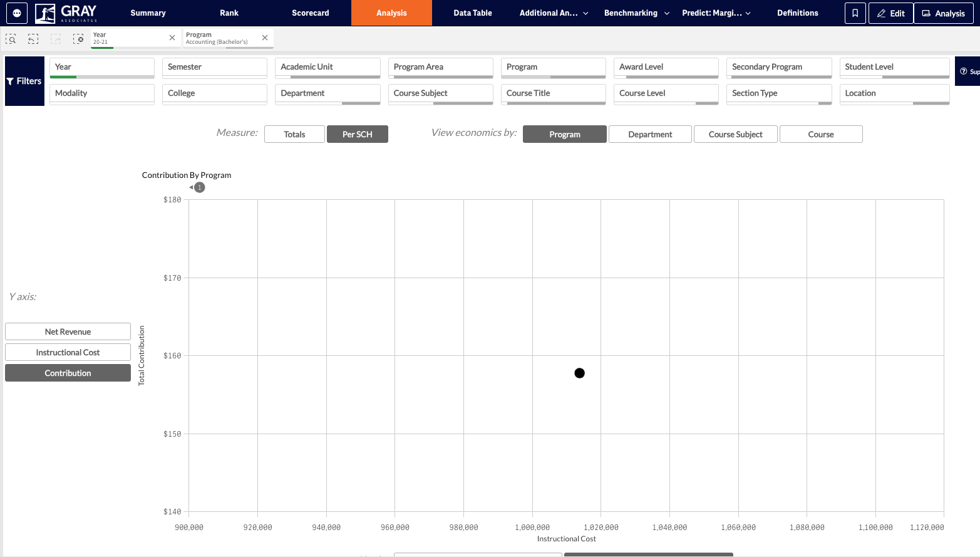980x557 pixels.
Task: Open the Course Subject filter
Action: 441,94
